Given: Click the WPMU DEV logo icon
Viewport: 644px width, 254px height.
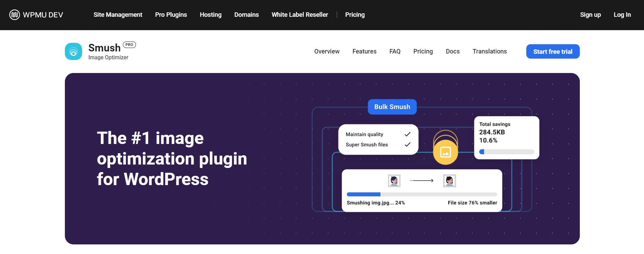Looking at the screenshot, I should (x=14, y=15).
